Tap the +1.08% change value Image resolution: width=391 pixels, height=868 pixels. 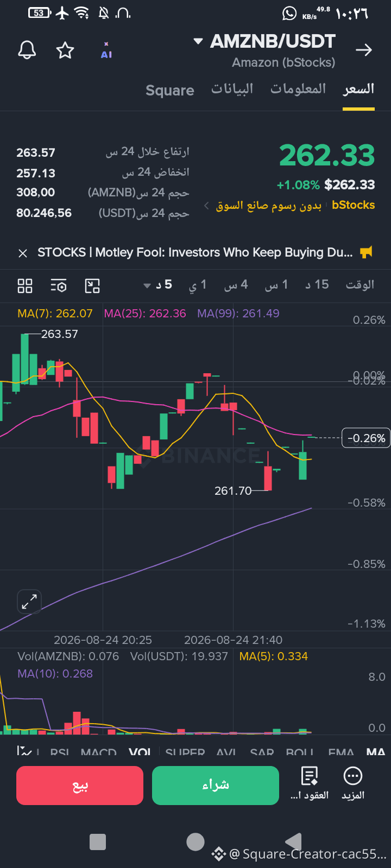click(298, 185)
